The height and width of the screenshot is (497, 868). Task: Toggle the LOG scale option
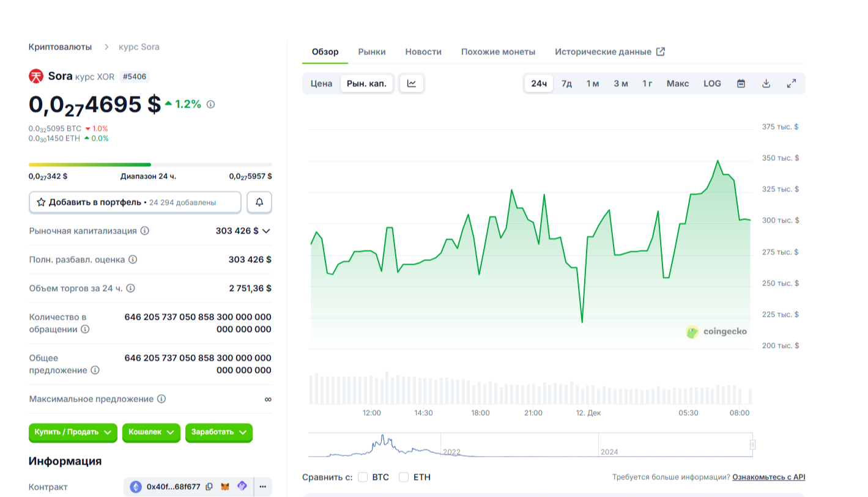[x=712, y=84]
